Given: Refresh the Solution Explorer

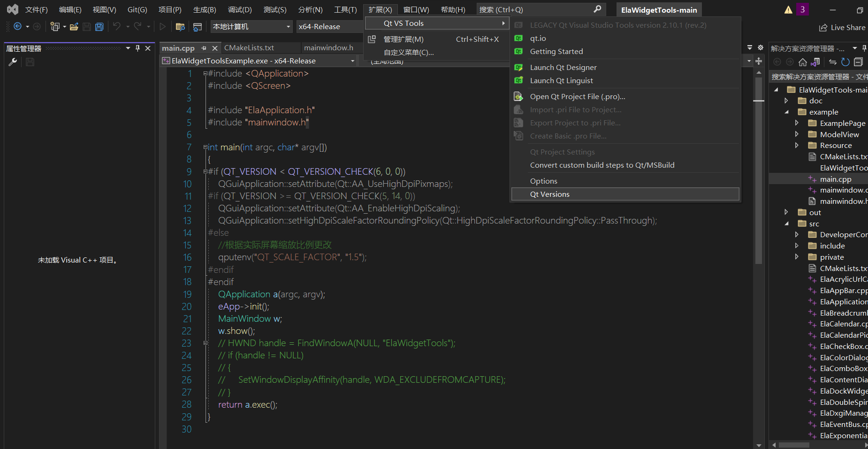Looking at the screenshot, I should [x=845, y=62].
